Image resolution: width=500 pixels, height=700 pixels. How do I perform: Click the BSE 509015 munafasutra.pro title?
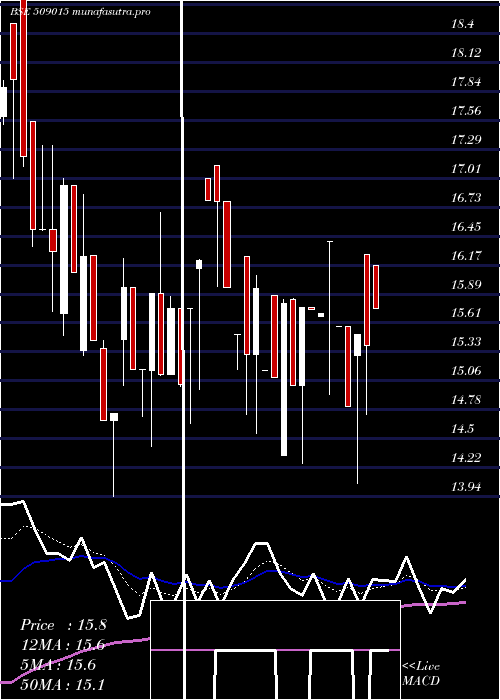(x=80, y=12)
